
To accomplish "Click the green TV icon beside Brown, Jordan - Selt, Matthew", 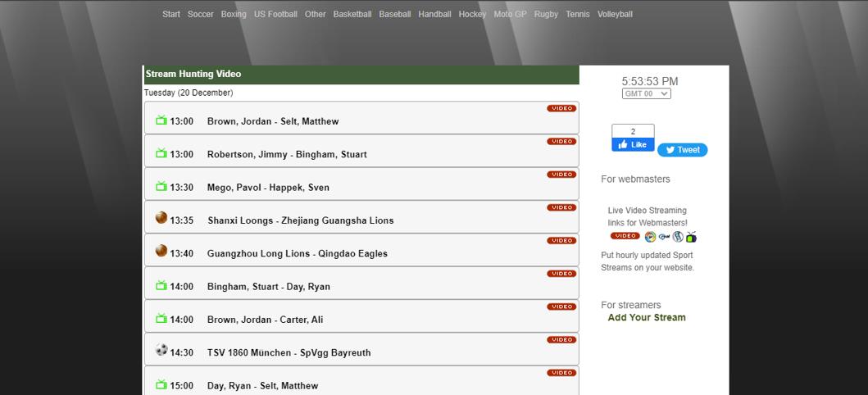I will click(x=161, y=120).
